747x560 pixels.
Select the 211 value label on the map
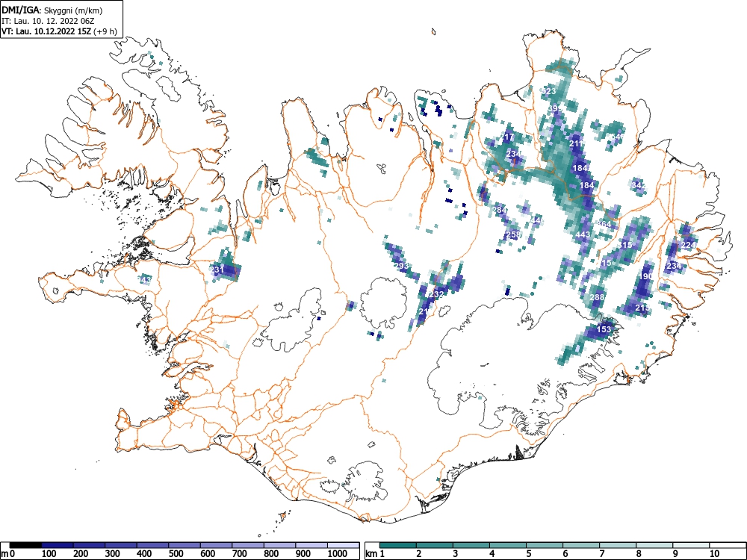576,143
